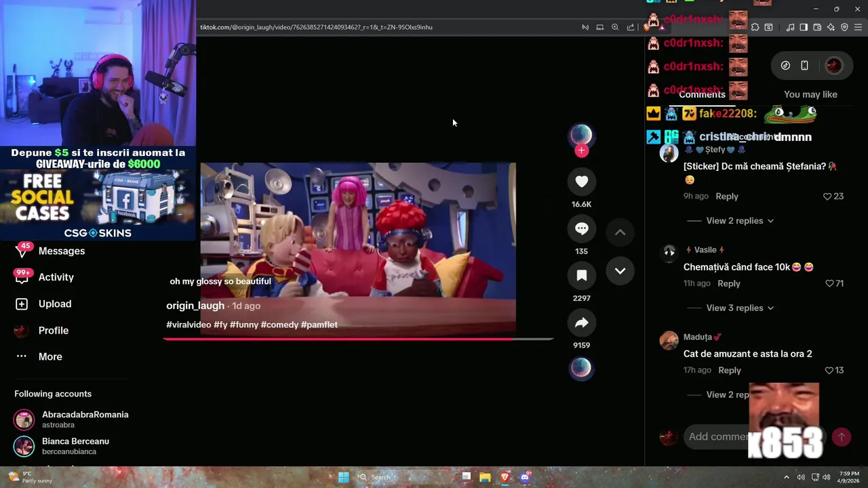
Task: Open the spinning sound disc below share
Action: coord(581,367)
